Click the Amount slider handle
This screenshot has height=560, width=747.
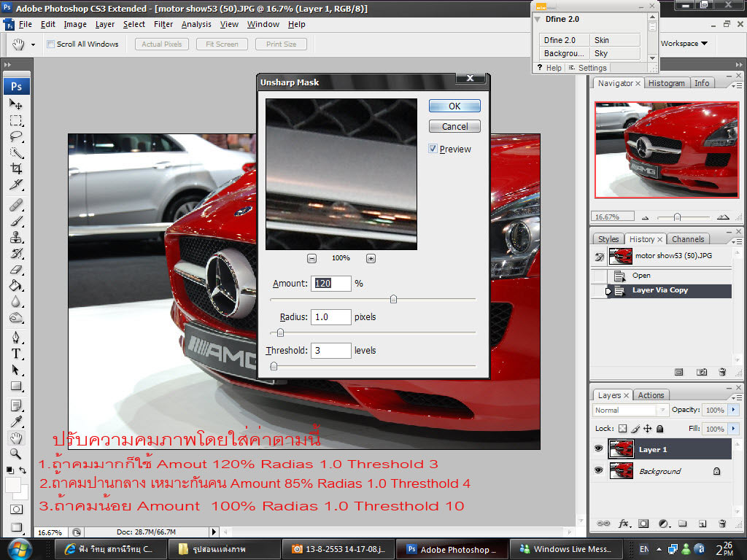(393, 299)
